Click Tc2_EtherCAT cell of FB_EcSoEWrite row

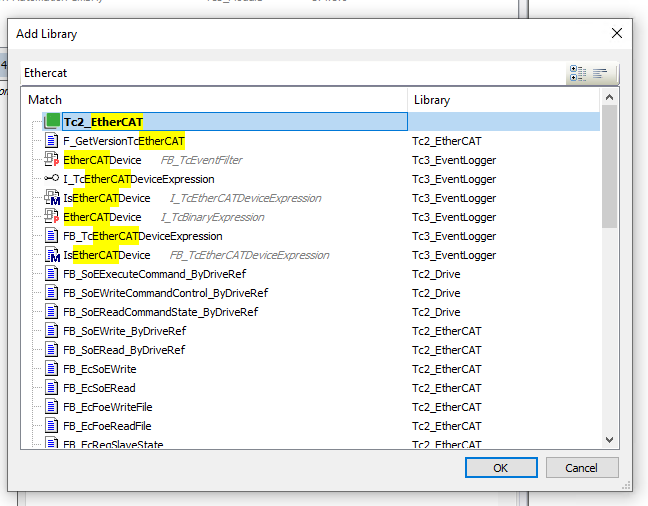[447, 369]
